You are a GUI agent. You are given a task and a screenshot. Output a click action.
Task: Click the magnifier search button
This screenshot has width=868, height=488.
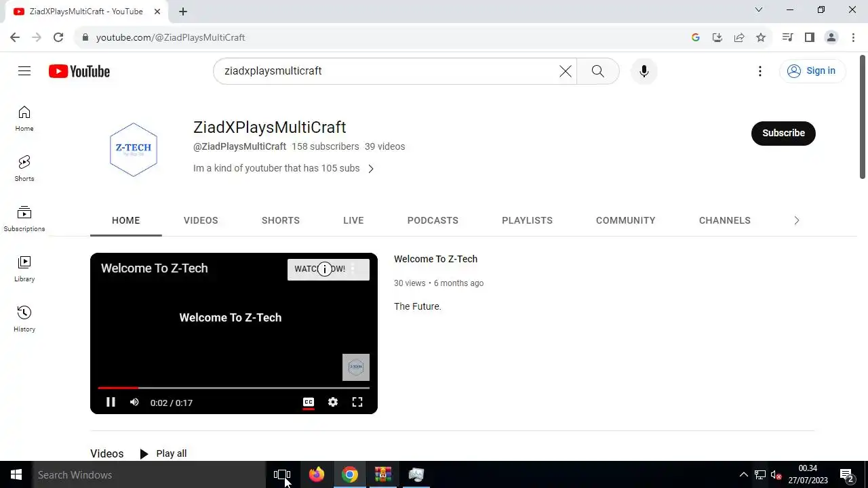click(x=597, y=71)
